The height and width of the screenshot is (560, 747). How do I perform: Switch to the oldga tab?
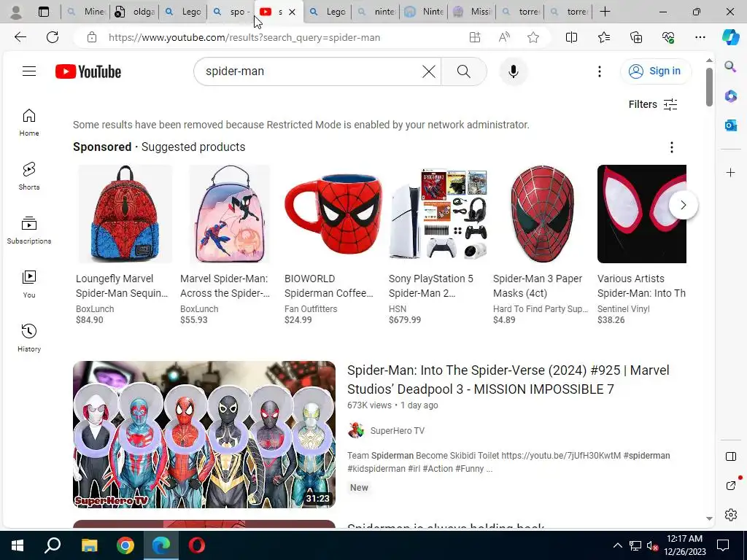coord(135,12)
